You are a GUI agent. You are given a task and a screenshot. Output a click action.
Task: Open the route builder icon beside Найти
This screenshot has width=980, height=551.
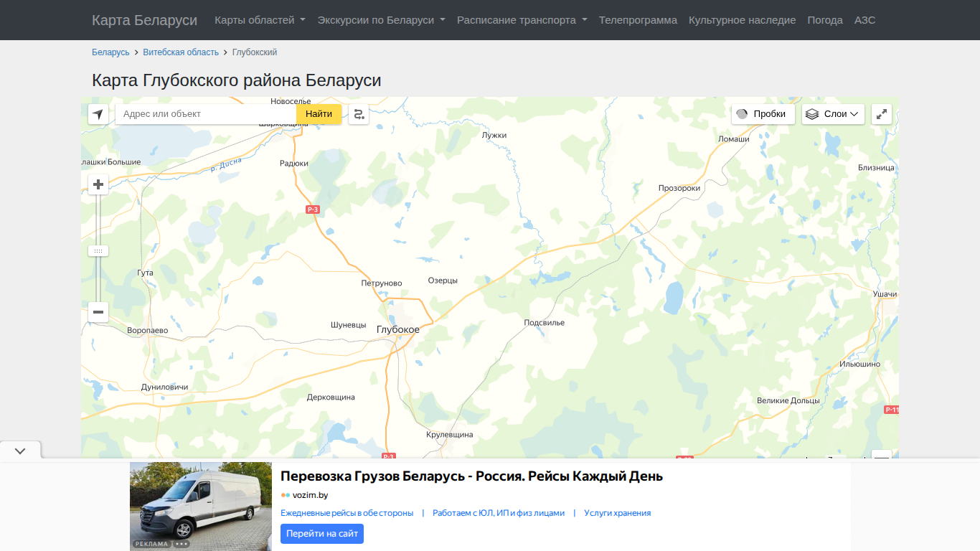point(359,114)
